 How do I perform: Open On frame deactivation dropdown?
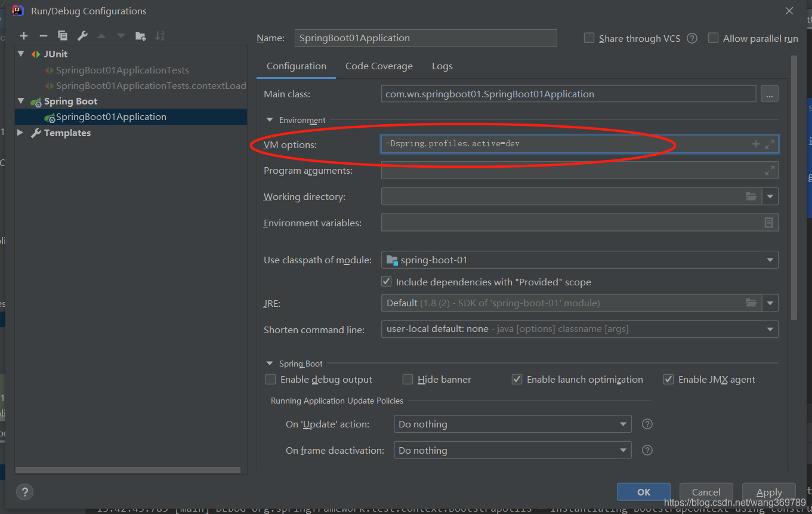[623, 450]
